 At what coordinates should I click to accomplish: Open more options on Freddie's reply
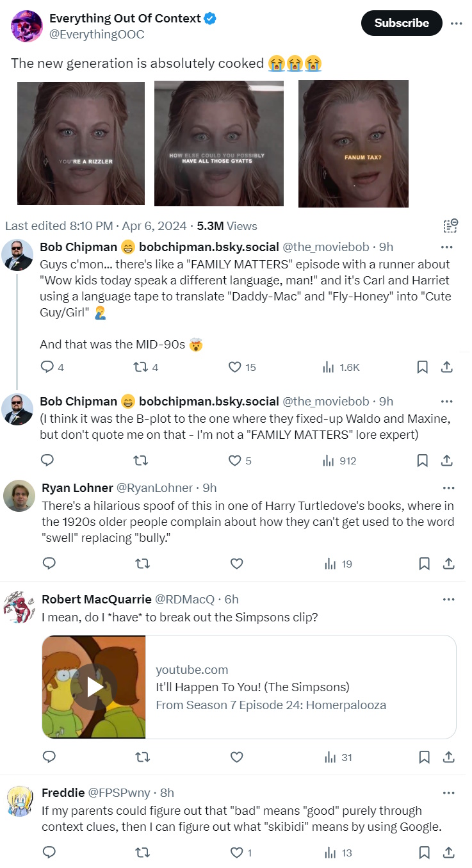(x=448, y=793)
